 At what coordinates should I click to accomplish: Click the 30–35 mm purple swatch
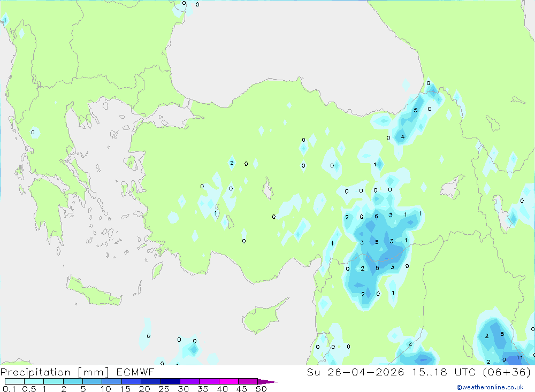[x=190, y=381]
